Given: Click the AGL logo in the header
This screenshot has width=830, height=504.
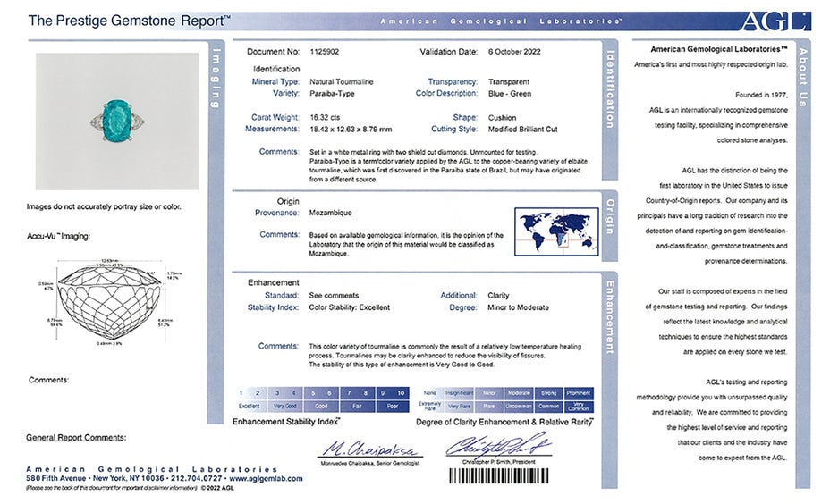Looking at the screenshot, I should coord(775,21).
